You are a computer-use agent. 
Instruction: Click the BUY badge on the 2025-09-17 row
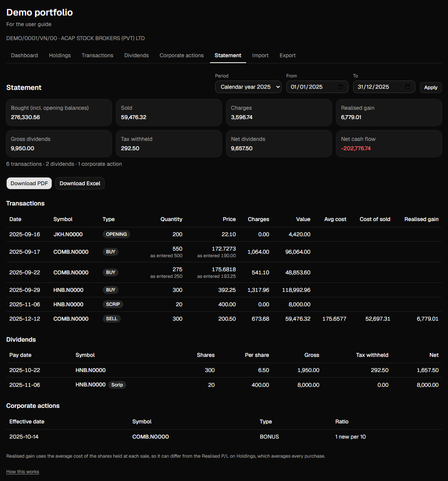110,252
